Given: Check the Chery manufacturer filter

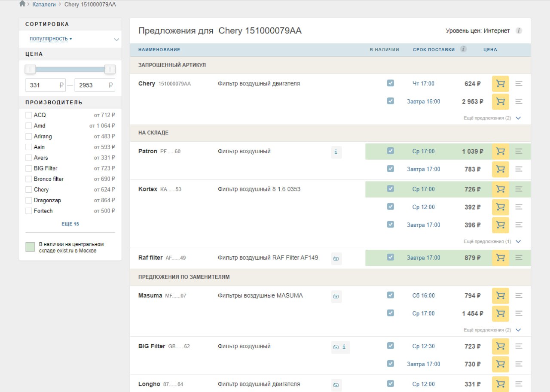Looking at the screenshot, I should pos(29,190).
